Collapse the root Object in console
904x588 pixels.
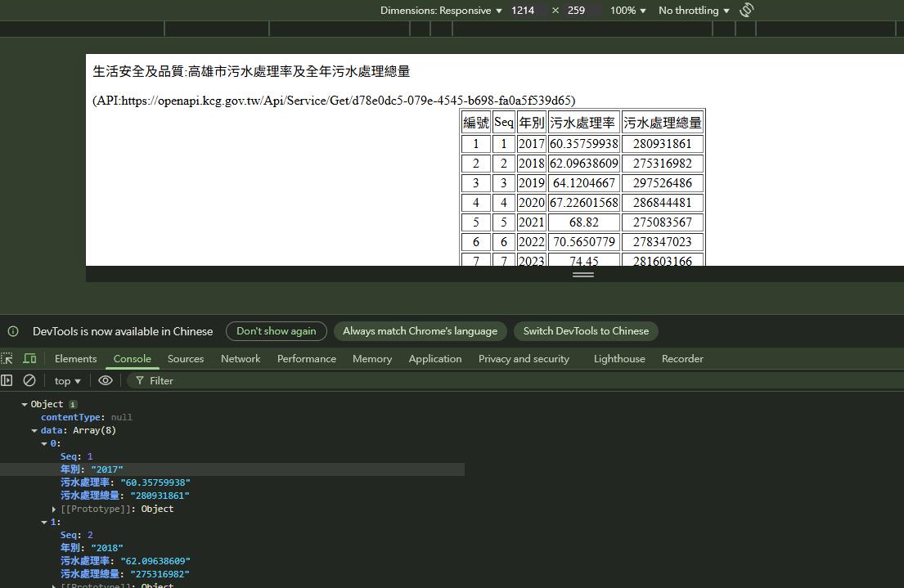pos(25,405)
